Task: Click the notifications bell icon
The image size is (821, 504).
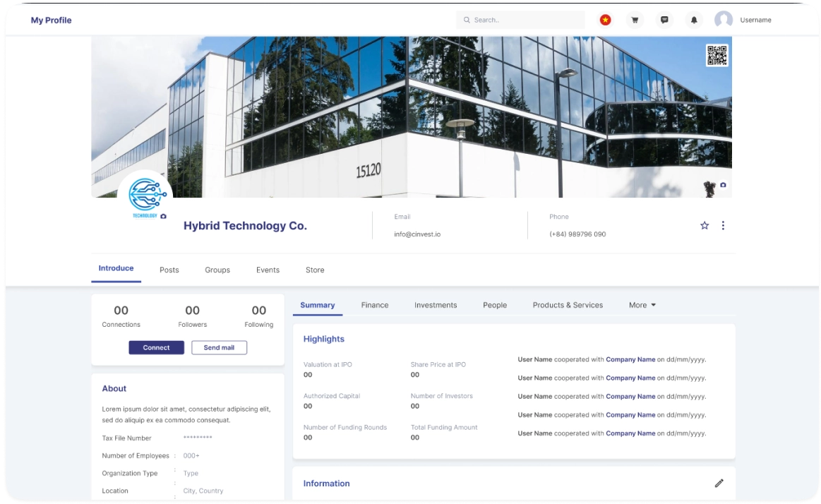Action: pyautogui.click(x=694, y=20)
